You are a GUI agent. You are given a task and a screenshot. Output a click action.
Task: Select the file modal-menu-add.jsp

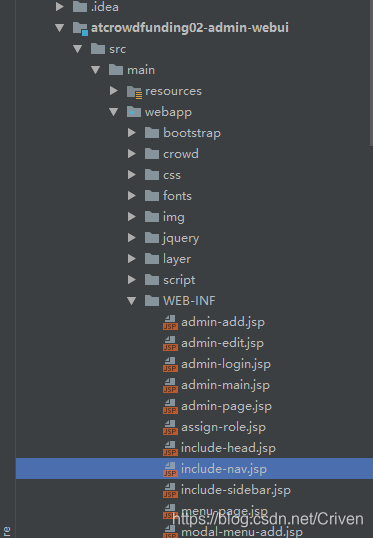coord(242,533)
